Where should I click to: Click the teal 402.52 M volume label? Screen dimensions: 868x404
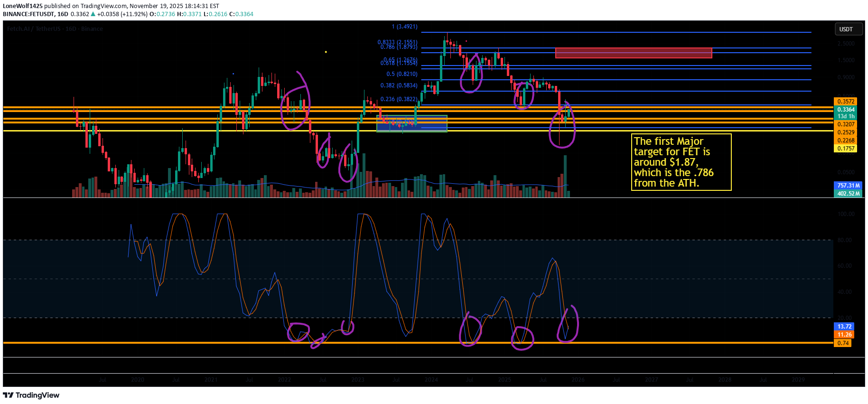click(849, 194)
